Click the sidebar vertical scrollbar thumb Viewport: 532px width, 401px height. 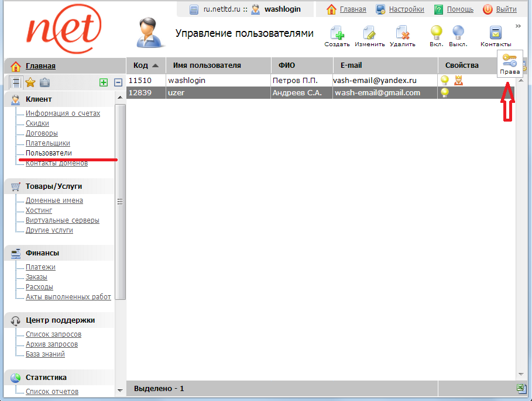pyautogui.click(x=121, y=202)
